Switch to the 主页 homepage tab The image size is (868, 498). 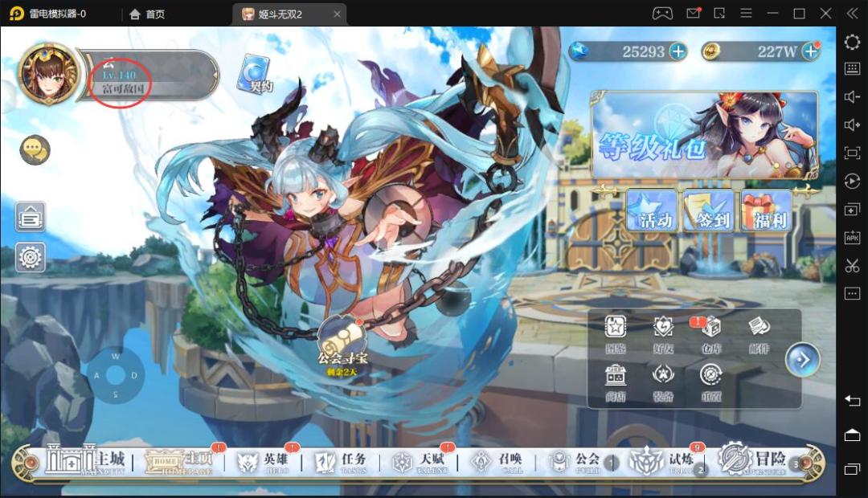tap(180, 462)
